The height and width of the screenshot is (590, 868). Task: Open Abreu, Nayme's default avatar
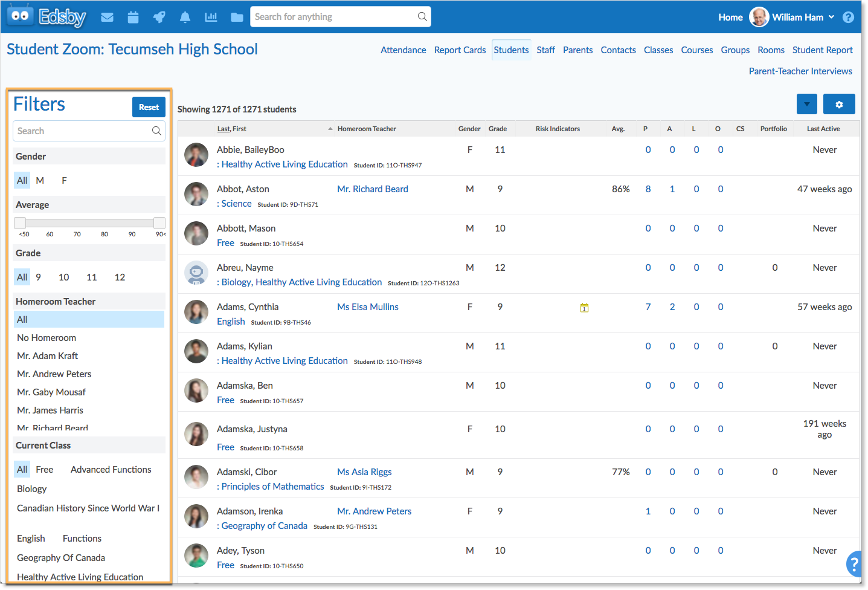click(196, 273)
